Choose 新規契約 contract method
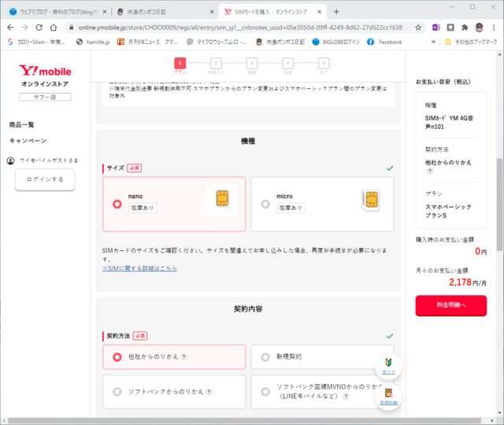The image size is (504, 425). coord(322,357)
